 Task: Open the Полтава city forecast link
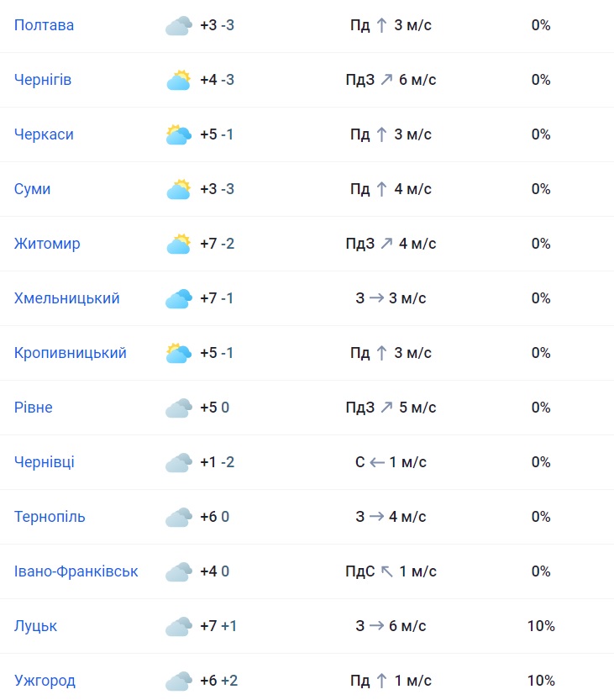point(44,25)
